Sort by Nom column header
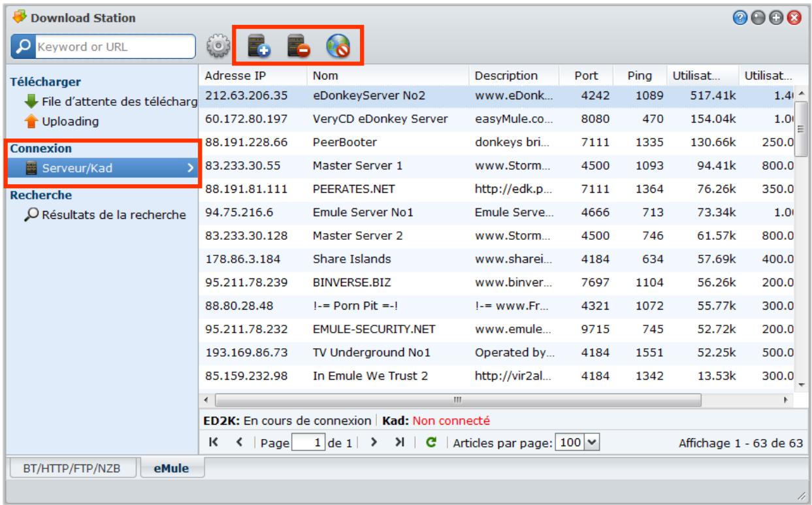Screen dimensions: 812x505 [x=387, y=75]
